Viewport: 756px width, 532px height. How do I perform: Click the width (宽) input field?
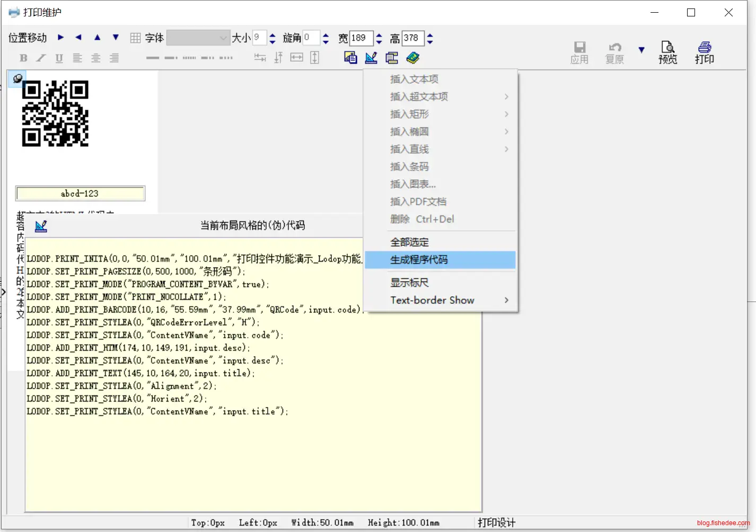click(x=361, y=38)
